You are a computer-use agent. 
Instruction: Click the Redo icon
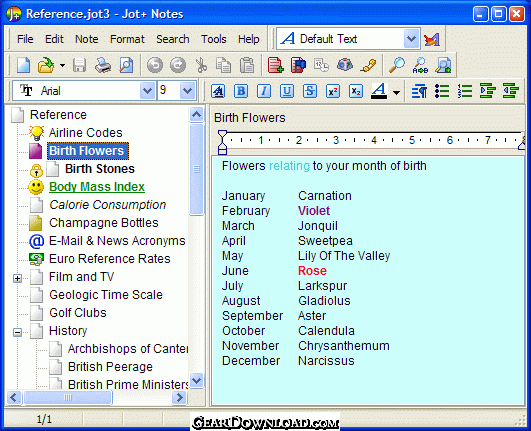coord(178,65)
